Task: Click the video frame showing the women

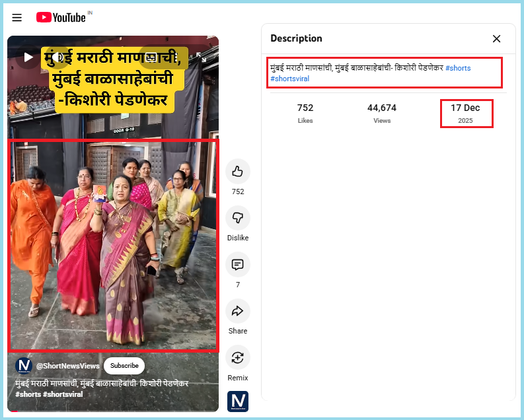Action: (x=112, y=244)
